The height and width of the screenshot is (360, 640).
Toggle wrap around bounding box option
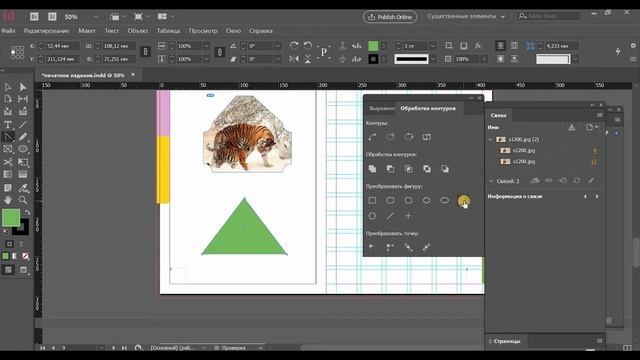514,46
